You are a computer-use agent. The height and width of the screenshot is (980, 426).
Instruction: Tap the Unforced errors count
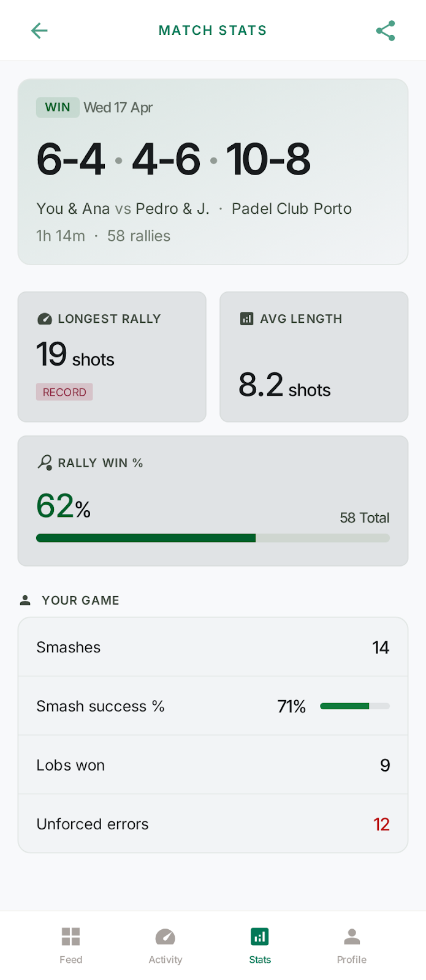[x=381, y=824]
